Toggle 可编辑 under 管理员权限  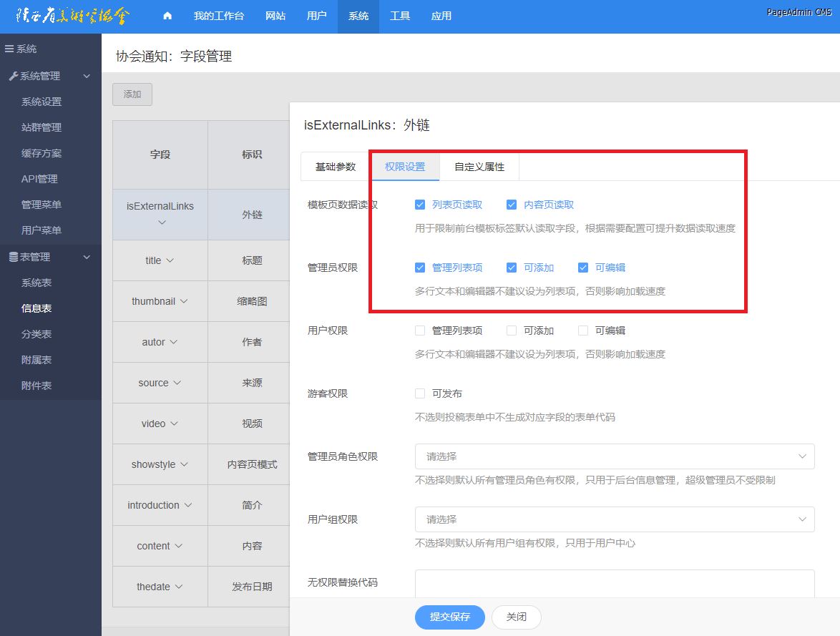(583, 268)
